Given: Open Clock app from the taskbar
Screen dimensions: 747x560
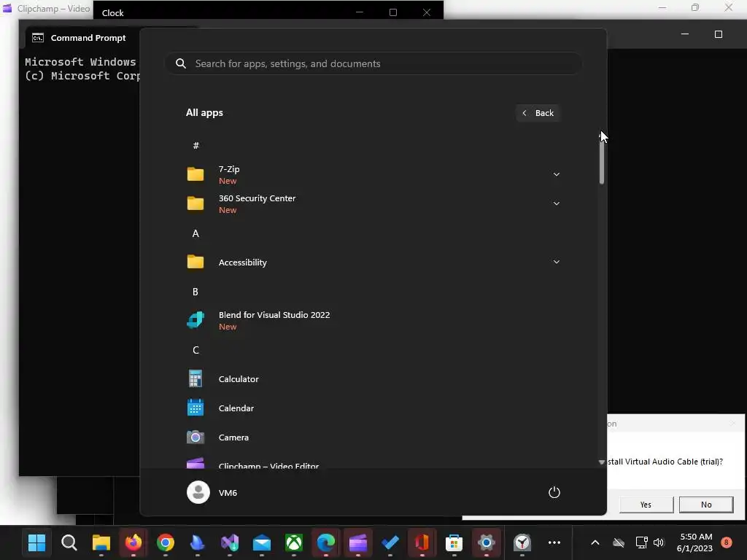Looking at the screenshot, I should pyautogui.click(x=522, y=542).
